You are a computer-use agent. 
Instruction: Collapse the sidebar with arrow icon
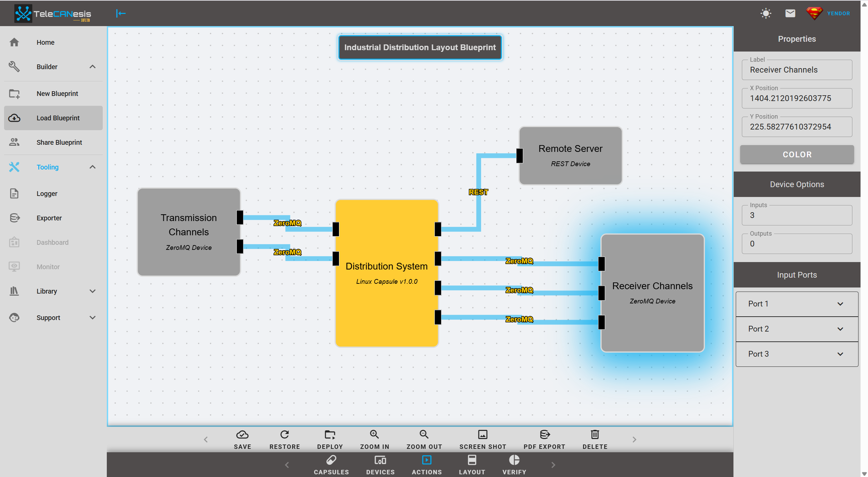coord(121,14)
